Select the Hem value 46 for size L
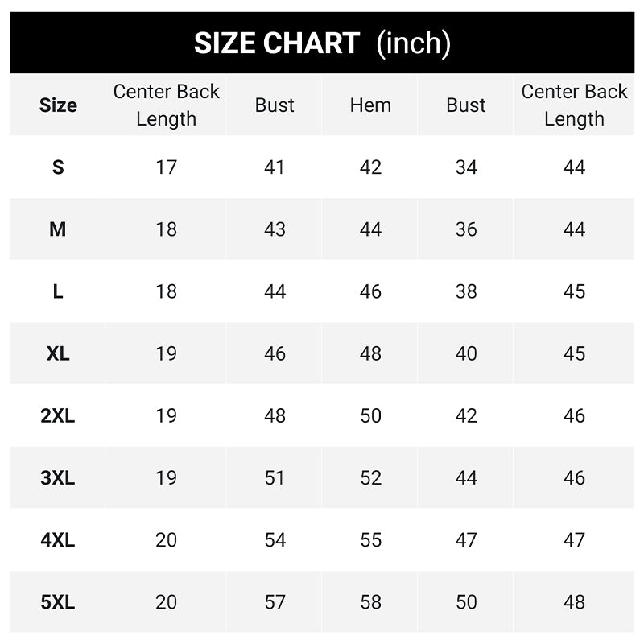 point(370,291)
